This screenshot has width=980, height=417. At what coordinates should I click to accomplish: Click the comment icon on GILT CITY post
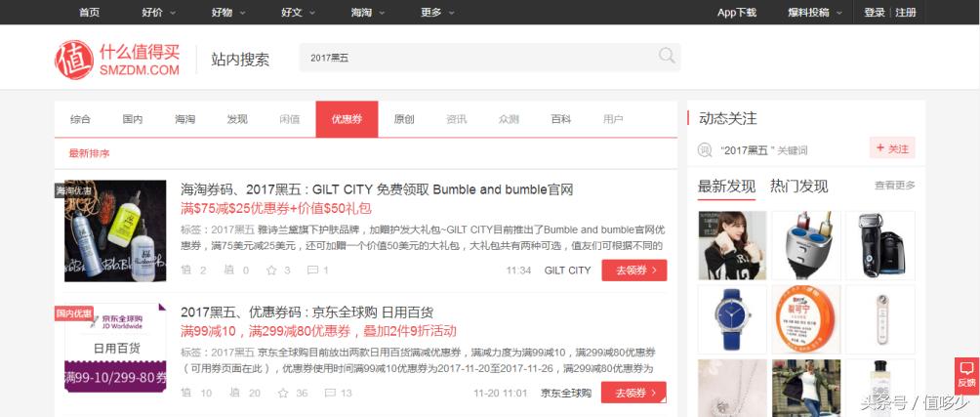click(312, 271)
